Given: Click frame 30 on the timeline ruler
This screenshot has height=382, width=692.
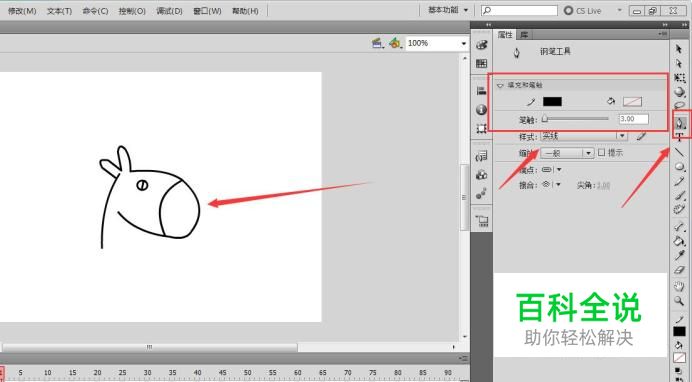Looking at the screenshot, I should pyautogui.click(x=147, y=373).
